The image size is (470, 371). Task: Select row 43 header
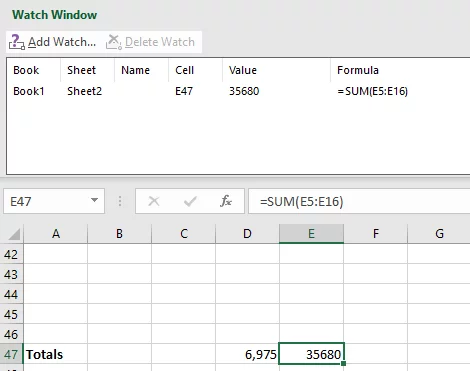pyautogui.click(x=11, y=274)
